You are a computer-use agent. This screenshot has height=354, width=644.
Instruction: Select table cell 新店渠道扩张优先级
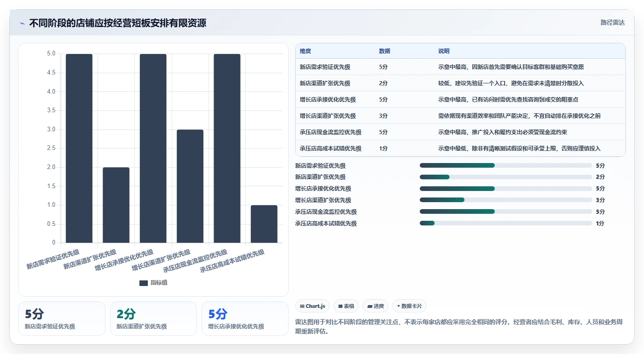[325, 83]
